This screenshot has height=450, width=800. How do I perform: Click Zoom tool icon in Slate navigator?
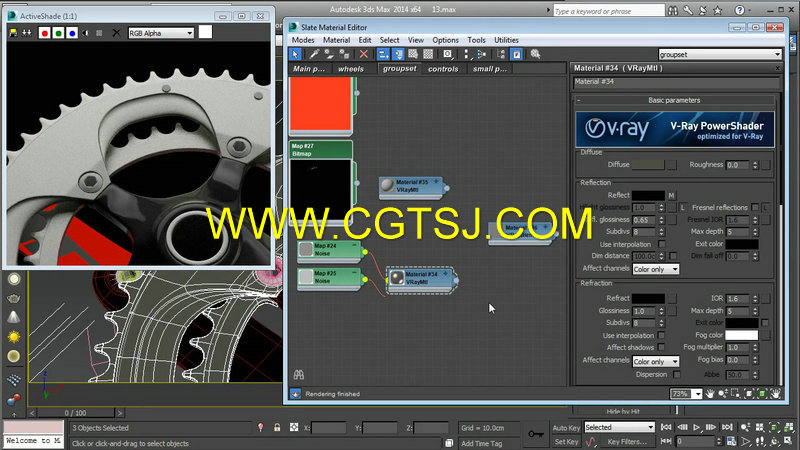(x=723, y=394)
